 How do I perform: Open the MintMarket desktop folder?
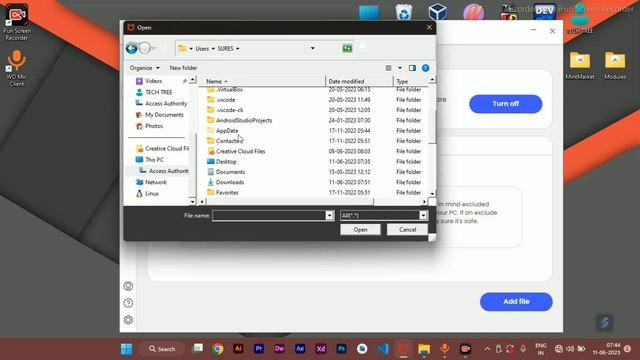coord(580,65)
